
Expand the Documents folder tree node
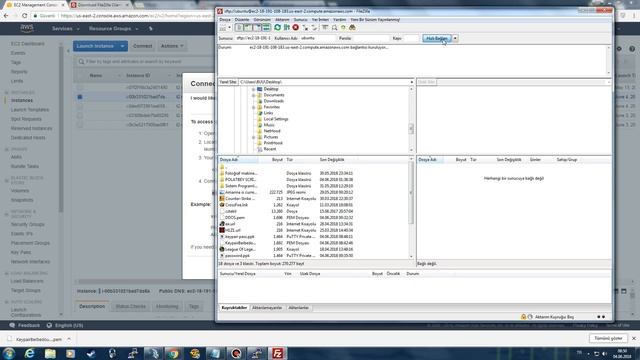[253, 95]
